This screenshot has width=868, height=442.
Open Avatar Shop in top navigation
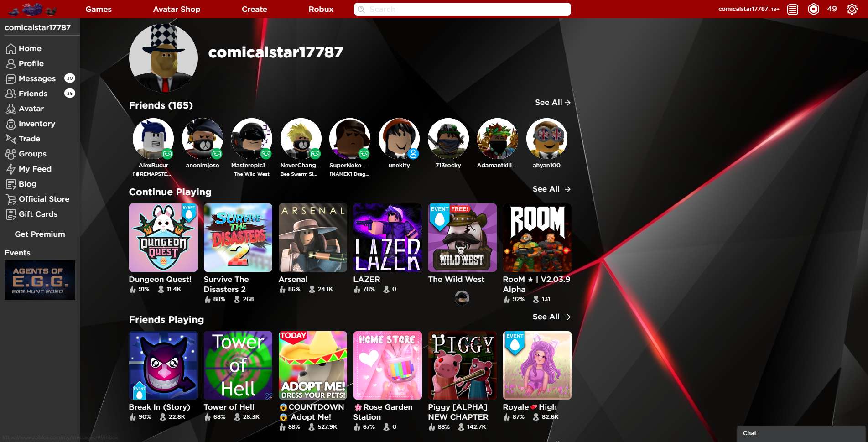point(177,9)
